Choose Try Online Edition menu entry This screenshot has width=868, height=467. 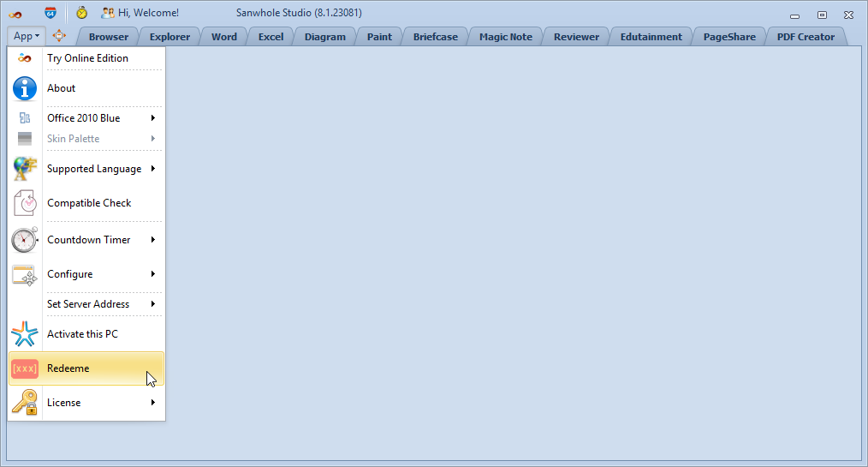87,58
